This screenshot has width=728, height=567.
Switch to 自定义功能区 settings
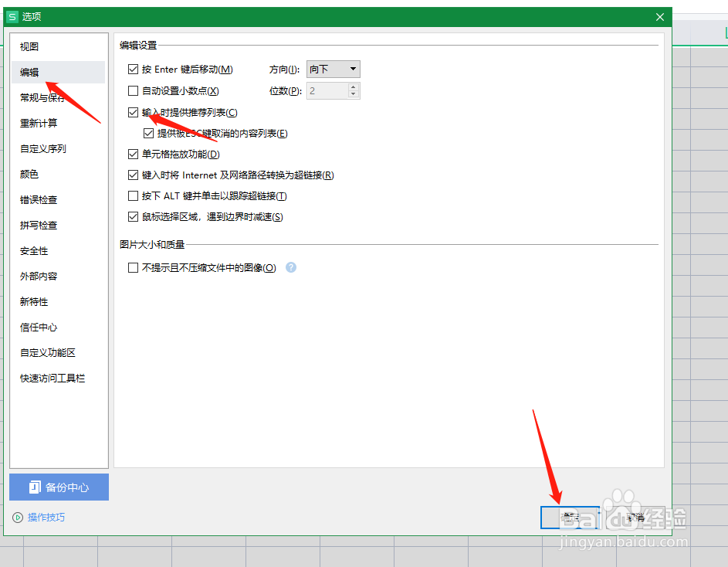(x=46, y=352)
